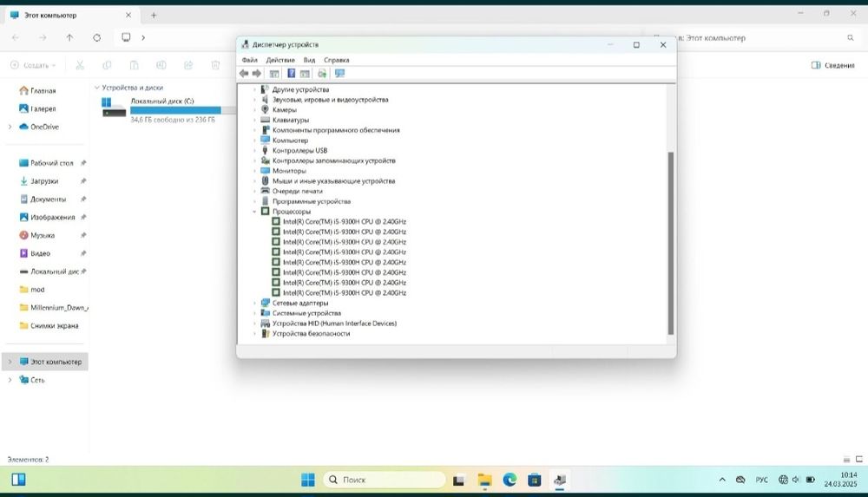Click the show/hide console tree toolbar icon
Screen dimensions: 868x497
(x=274, y=74)
